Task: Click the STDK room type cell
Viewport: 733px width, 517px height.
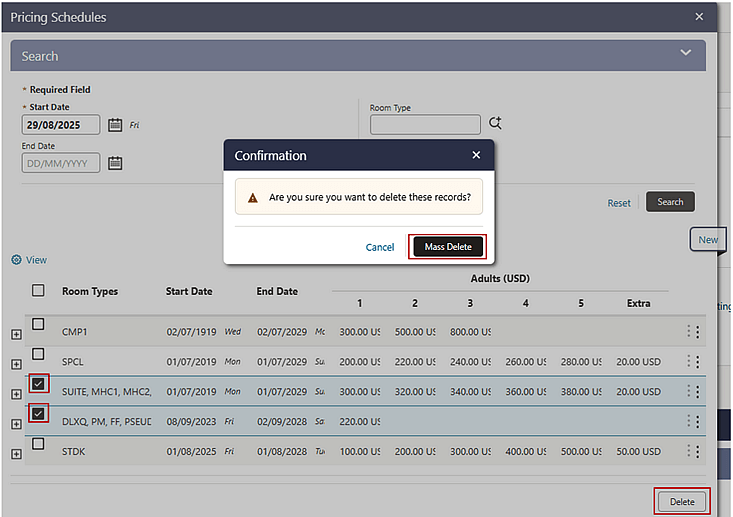Action: click(x=73, y=452)
